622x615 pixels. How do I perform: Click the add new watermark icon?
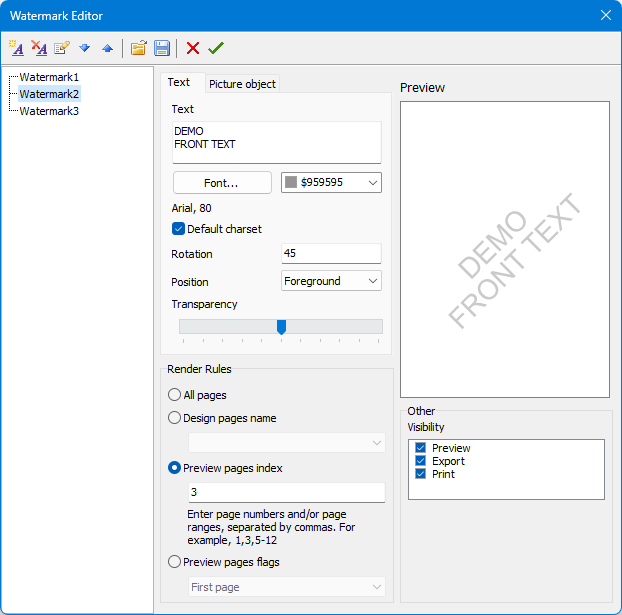16,48
